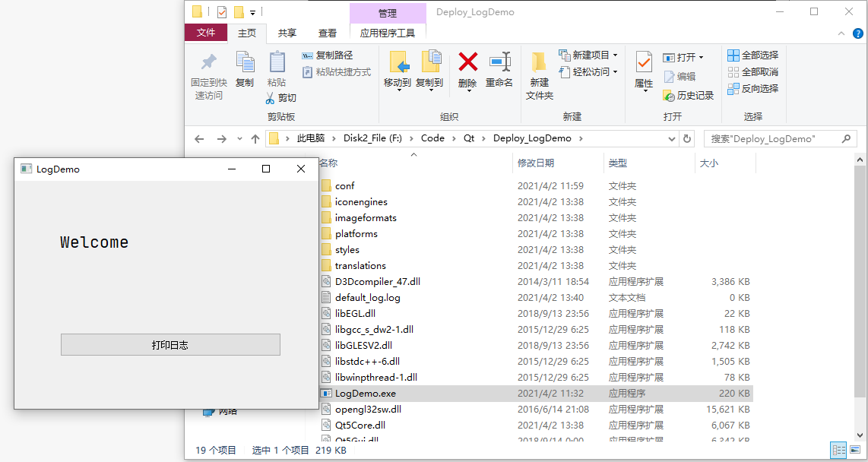
Task: Sort by the 类型 column header
Action: 649,163
